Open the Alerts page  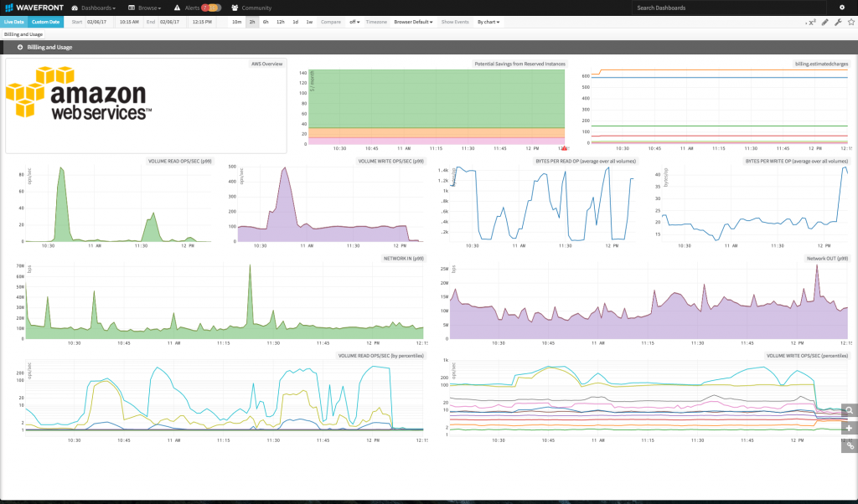click(191, 8)
